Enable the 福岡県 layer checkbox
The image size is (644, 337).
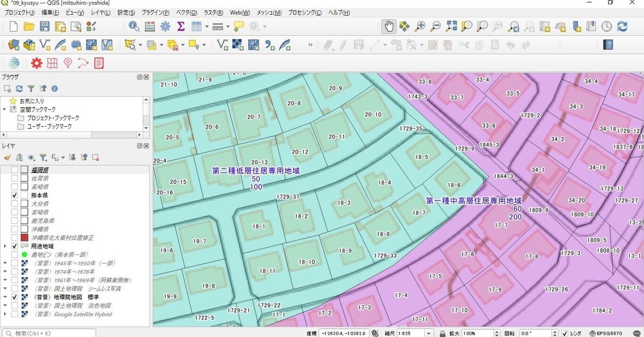click(15, 170)
